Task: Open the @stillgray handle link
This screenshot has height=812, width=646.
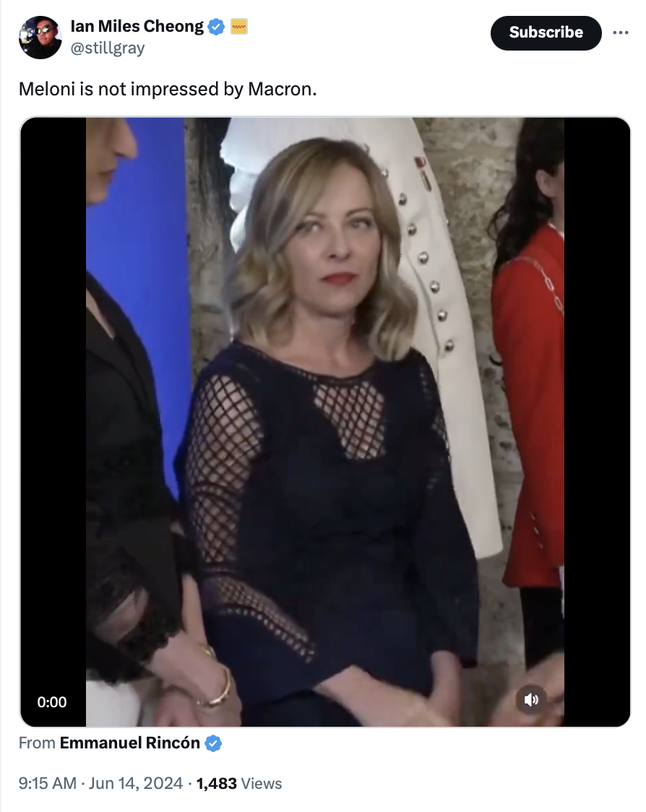Action: pos(107,48)
